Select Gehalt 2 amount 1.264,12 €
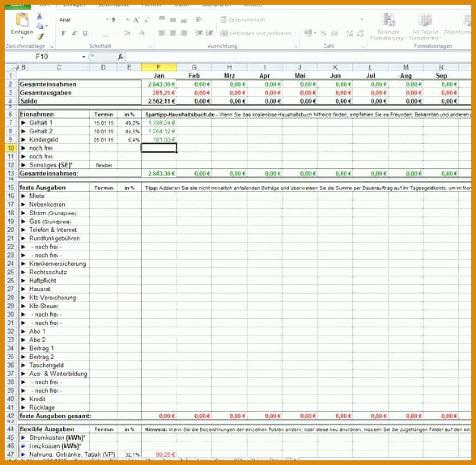476x465 pixels. 159,131
